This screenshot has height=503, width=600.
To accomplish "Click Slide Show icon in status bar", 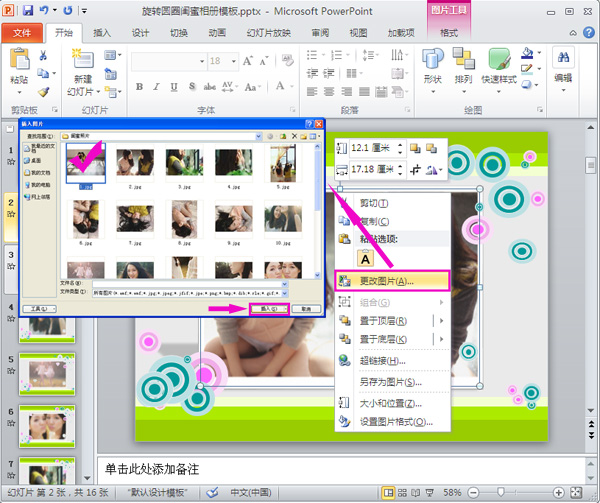I will coord(430,493).
